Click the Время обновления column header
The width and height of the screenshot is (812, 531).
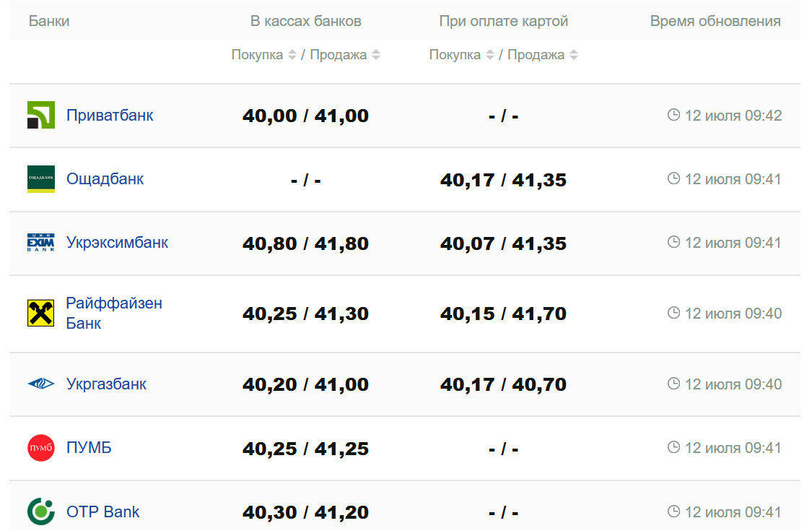715,21
